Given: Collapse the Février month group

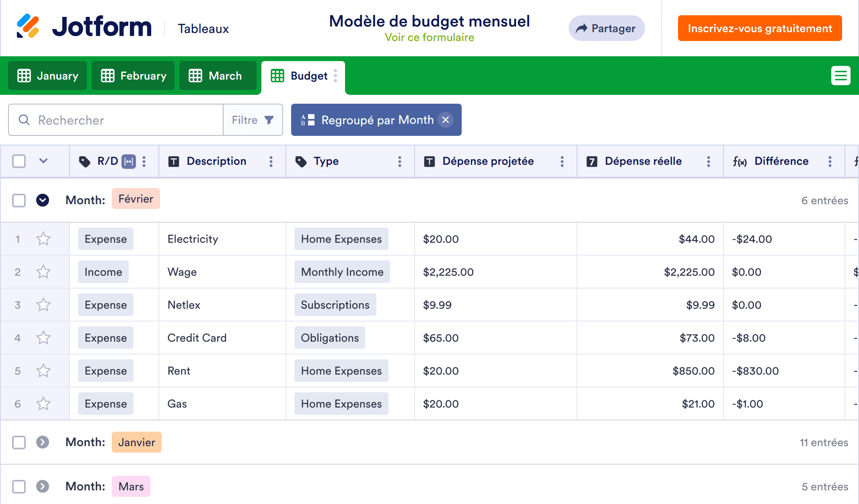Looking at the screenshot, I should (x=43, y=200).
